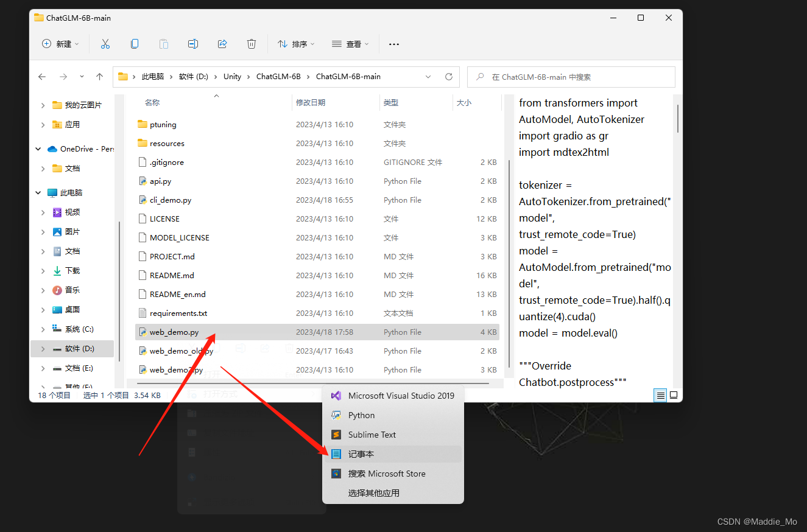Switch to large icons view in status bar

pyautogui.click(x=674, y=395)
